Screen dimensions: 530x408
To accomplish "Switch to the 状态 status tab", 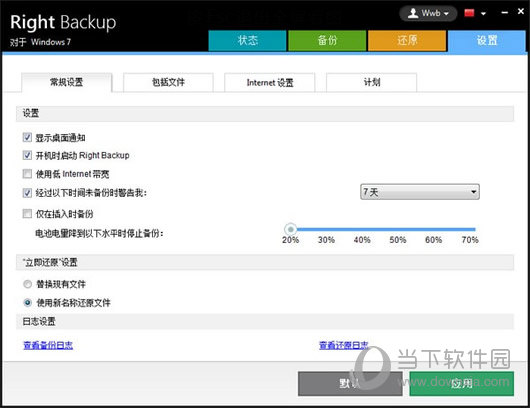I will (247, 41).
